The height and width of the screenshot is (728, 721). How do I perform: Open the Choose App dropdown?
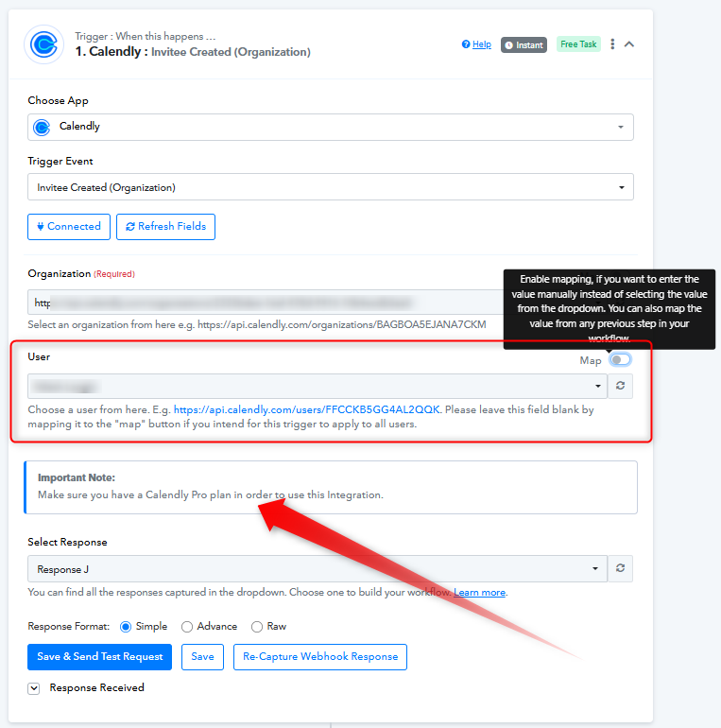pyautogui.click(x=331, y=127)
